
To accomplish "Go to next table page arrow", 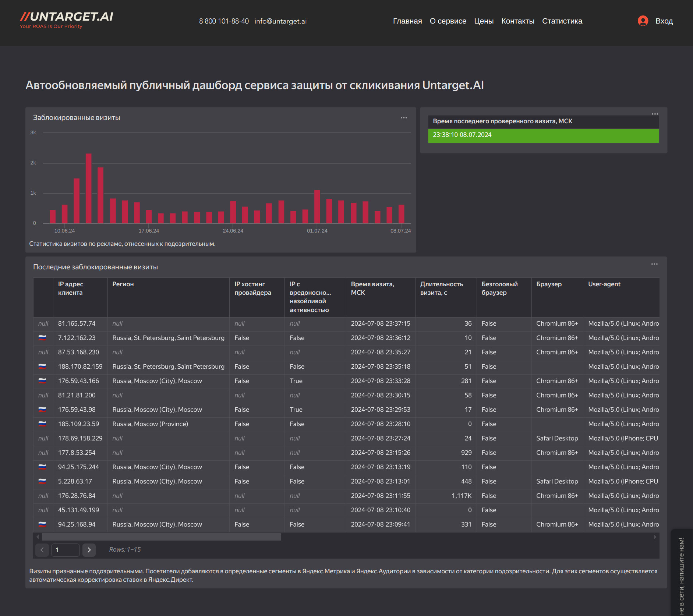I will point(89,550).
